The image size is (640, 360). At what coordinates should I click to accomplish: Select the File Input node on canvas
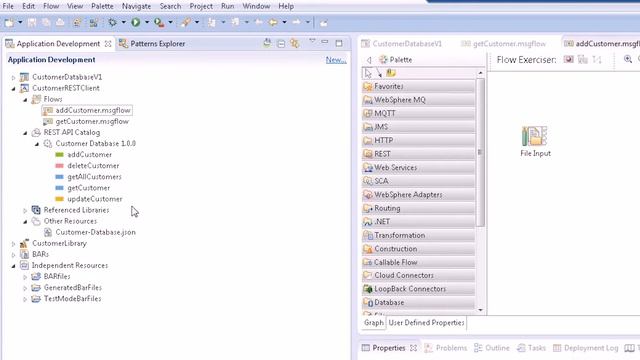(x=535, y=141)
